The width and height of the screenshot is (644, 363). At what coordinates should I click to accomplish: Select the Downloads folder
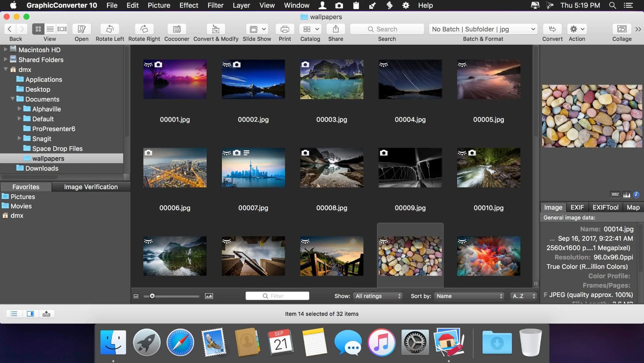point(41,168)
